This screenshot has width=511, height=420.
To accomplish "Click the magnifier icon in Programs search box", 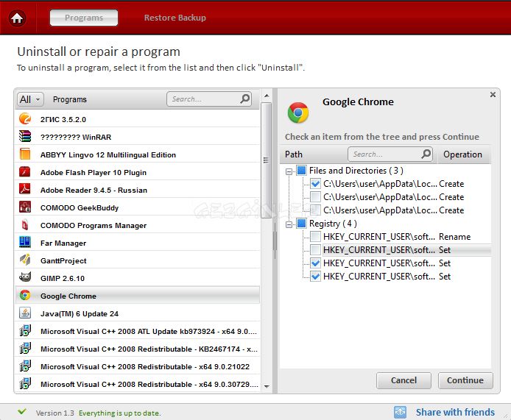I will [245, 99].
